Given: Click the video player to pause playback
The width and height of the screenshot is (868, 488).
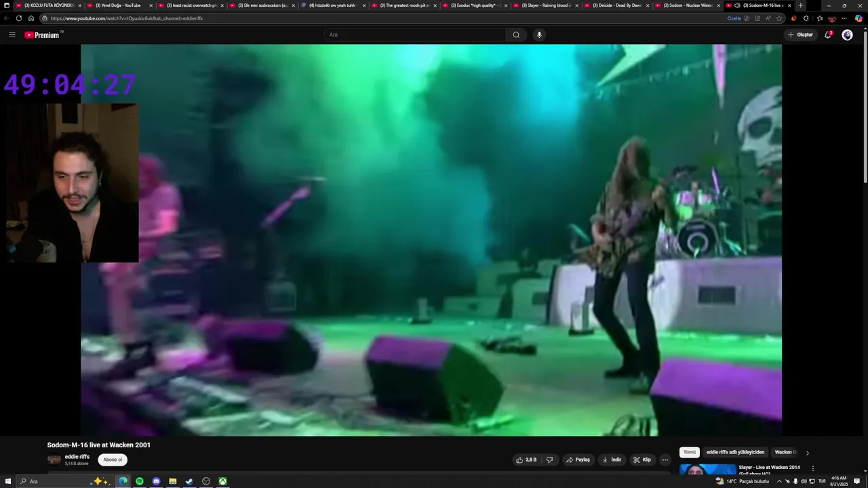Looking at the screenshot, I should [431, 240].
